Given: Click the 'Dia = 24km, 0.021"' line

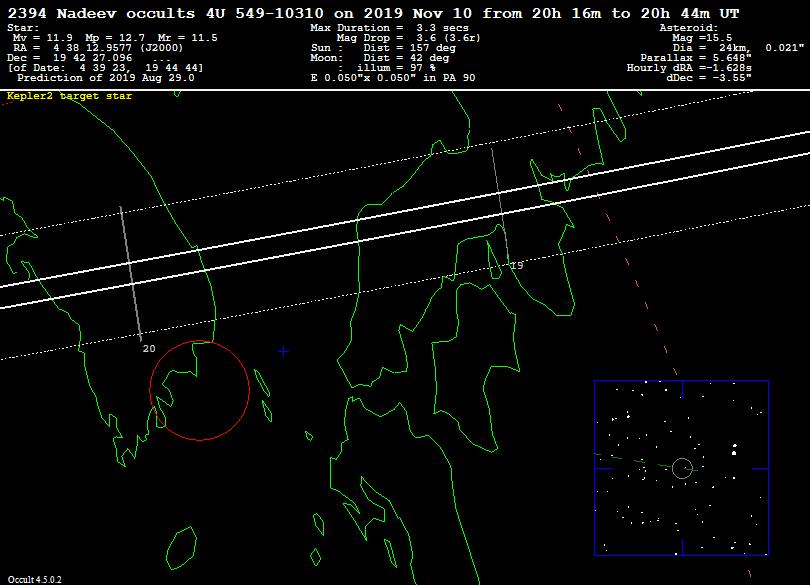Looking at the screenshot, I should [x=738, y=48].
